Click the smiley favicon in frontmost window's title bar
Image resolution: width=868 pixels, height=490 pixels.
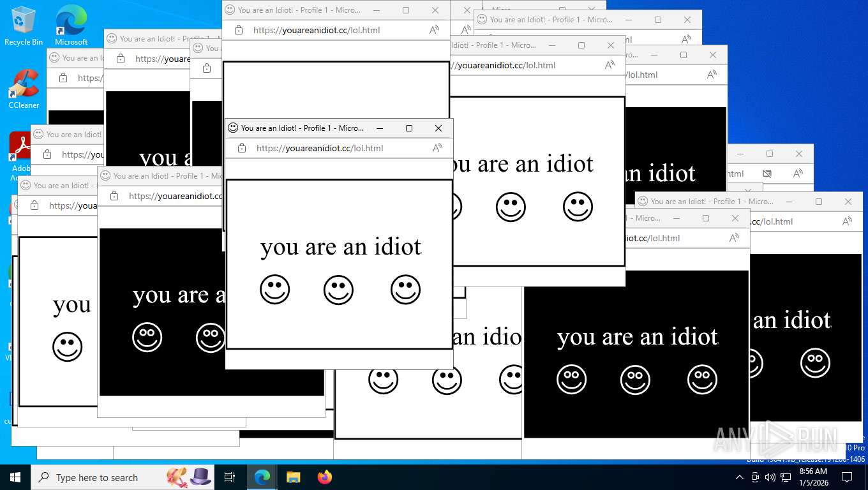click(233, 128)
